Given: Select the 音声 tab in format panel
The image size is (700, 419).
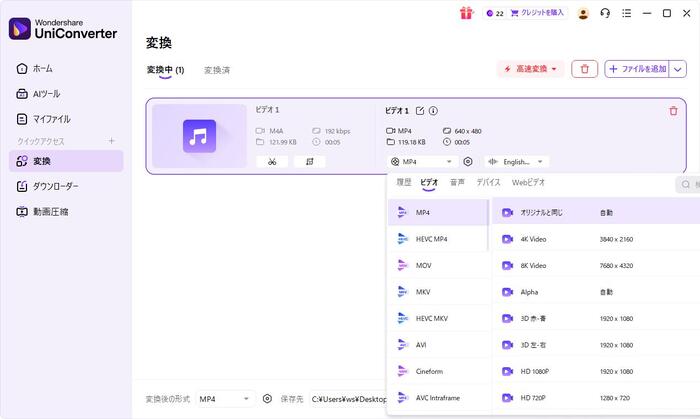Looking at the screenshot, I should 457,182.
